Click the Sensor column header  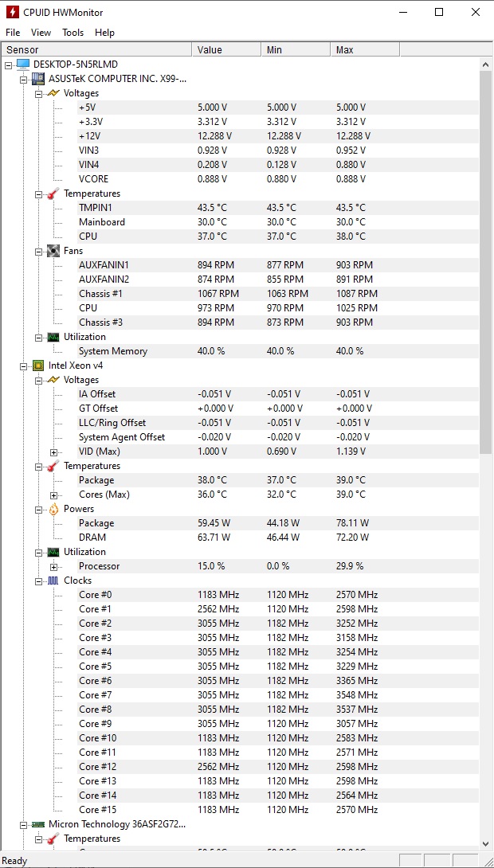96,50
